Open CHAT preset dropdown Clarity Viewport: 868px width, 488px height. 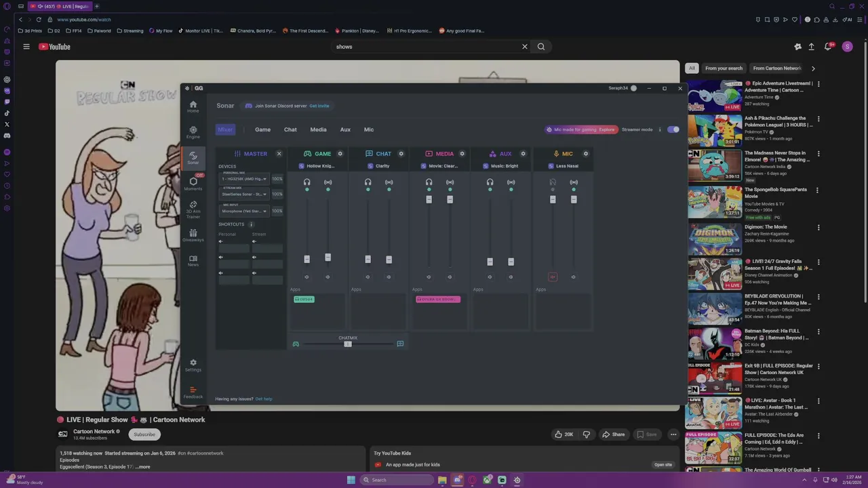click(379, 166)
